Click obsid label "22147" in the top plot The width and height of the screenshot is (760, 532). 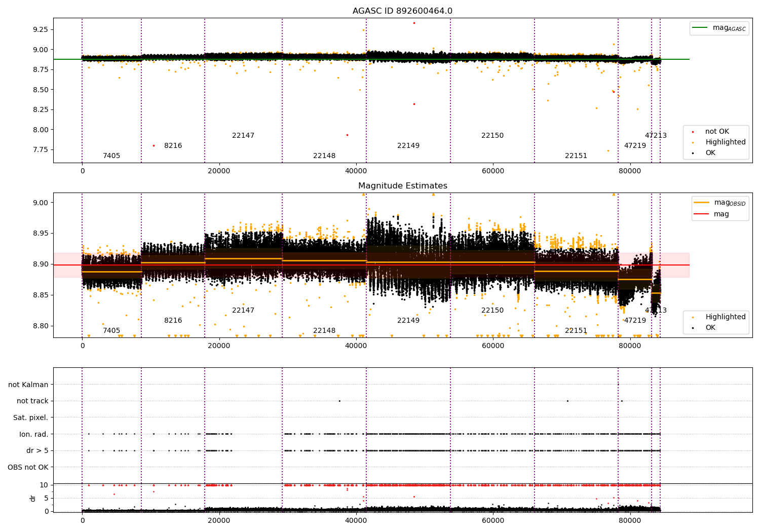click(243, 136)
